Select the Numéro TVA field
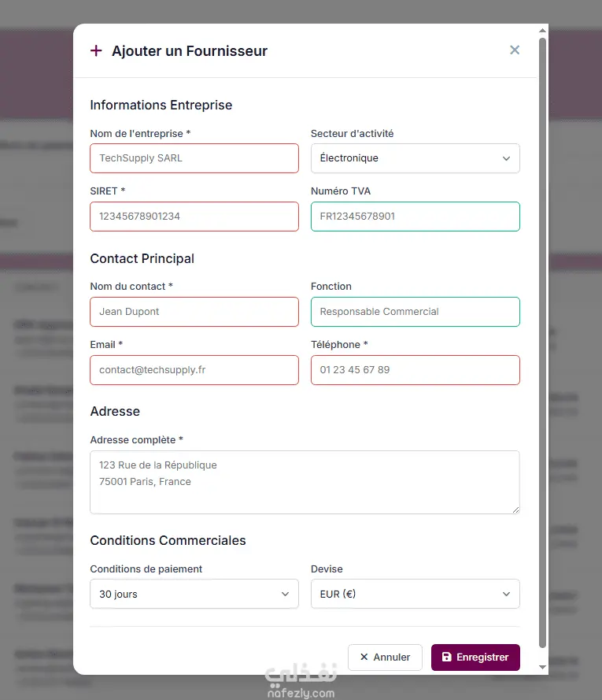This screenshot has height=700, width=602. [415, 217]
